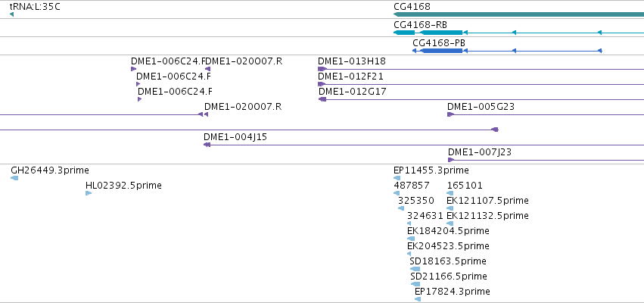Click the EK204523.5prime EST label
This screenshot has height=303, width=644.
(448, 246)
